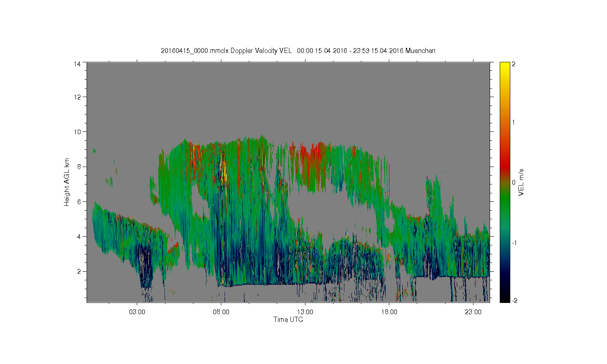607x364 pixels.
Task: Click the colorbar's bottom value -2
Action: tap(514, 301)
